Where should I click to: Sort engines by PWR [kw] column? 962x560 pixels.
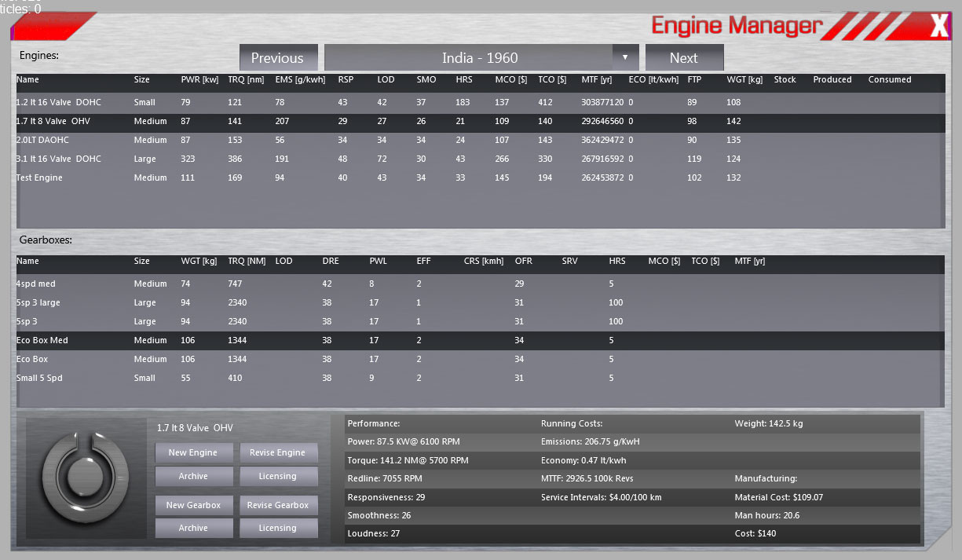coord(199,79)
